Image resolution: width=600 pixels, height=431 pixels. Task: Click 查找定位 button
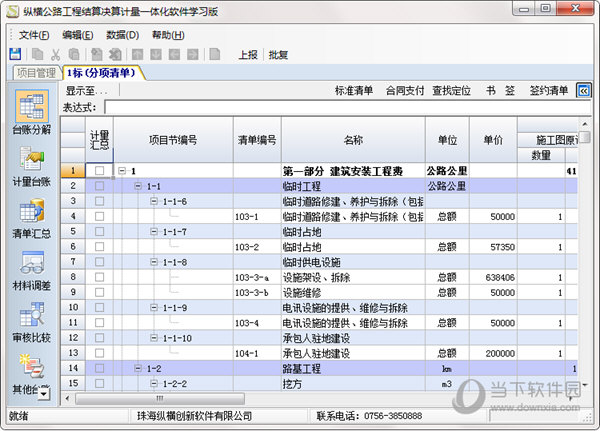(x=451, y=91)
